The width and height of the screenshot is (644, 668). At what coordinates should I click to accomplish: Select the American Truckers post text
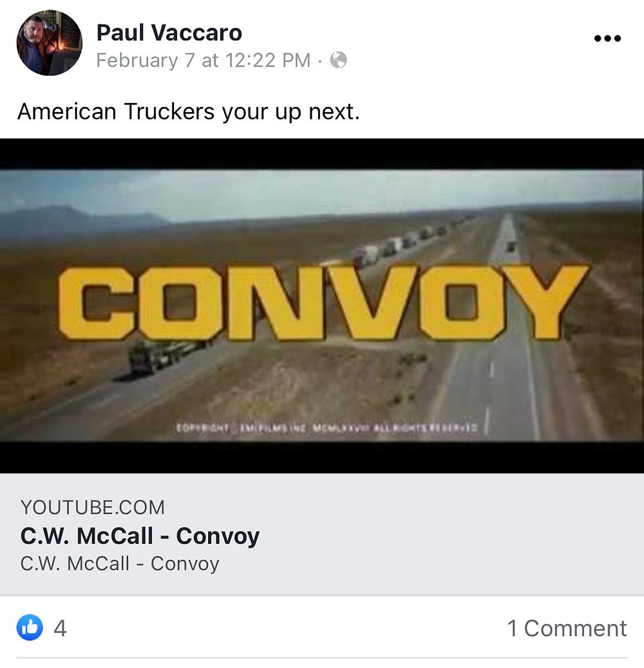[189, 112]
